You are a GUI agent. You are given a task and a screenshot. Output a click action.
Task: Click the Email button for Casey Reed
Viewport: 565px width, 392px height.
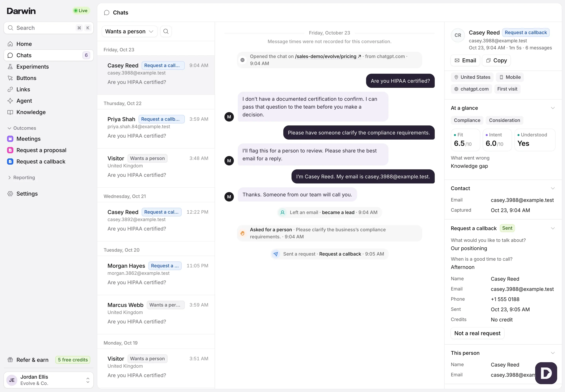pos(465,60)
